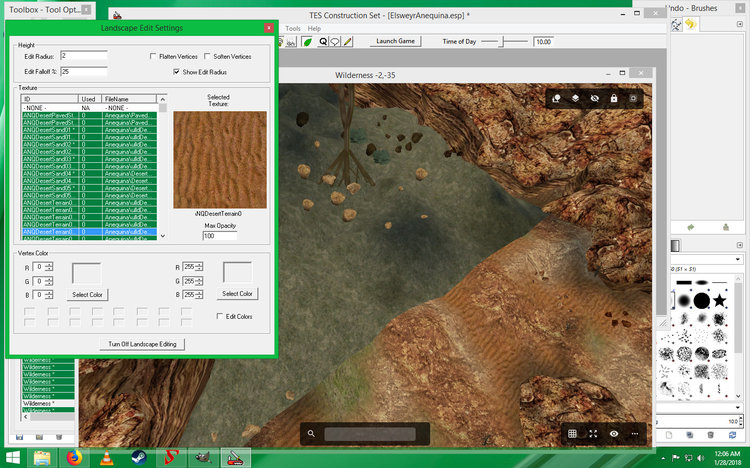The height and width of the screenshot is (468, 750).
Task: Click the Q quest icon in toolbar
Action: pyautogui.click(x=323, y=42)
